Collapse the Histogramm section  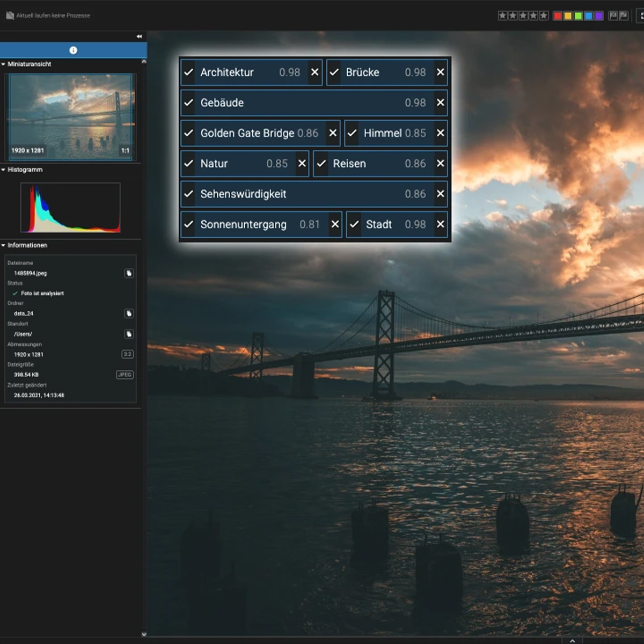point(3,170)
